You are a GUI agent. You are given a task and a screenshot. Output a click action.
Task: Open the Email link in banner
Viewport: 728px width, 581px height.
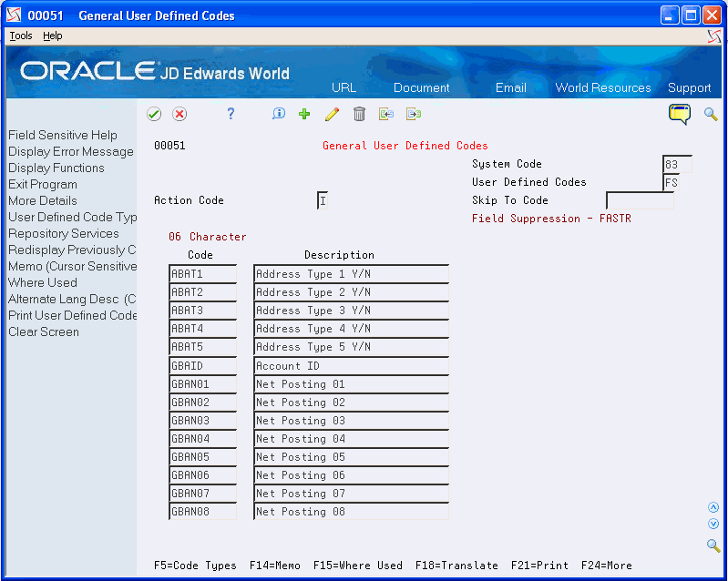coord(511,87)
